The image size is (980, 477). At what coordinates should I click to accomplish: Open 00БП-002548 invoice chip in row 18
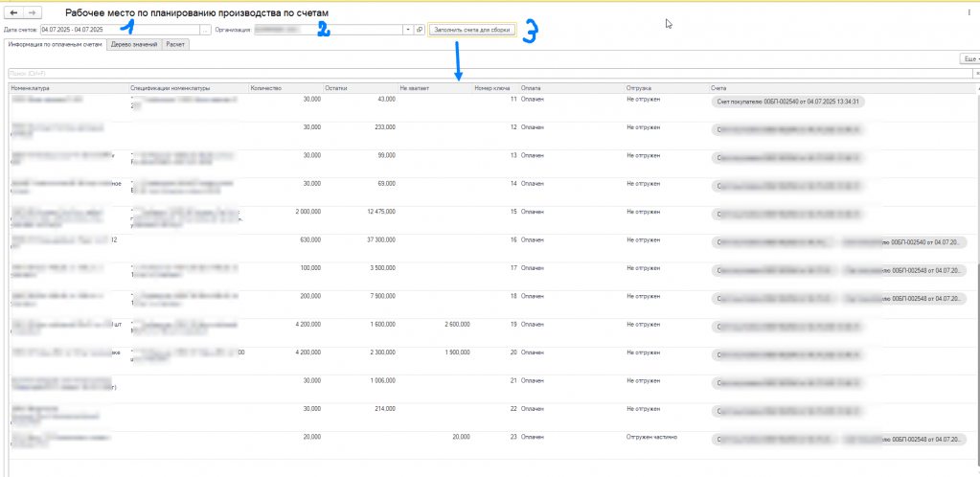point(902,299)
